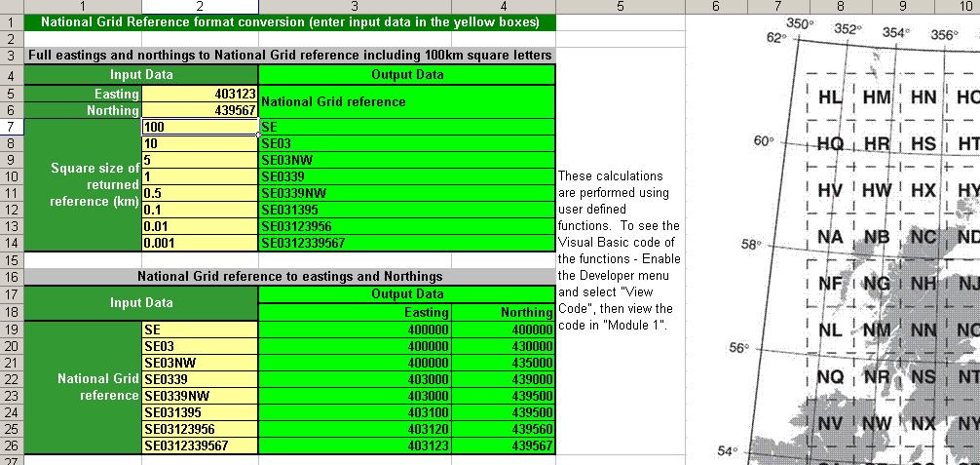Click the HL square on the map
Screen dimensions: 980x465
click(830, 97)
